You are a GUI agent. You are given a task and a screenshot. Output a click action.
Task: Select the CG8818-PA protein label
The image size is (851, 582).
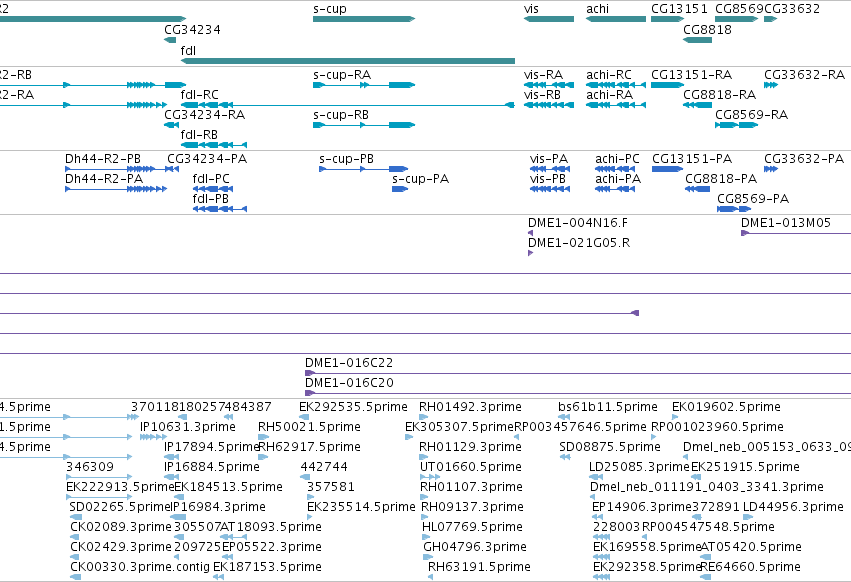[721, 179]
